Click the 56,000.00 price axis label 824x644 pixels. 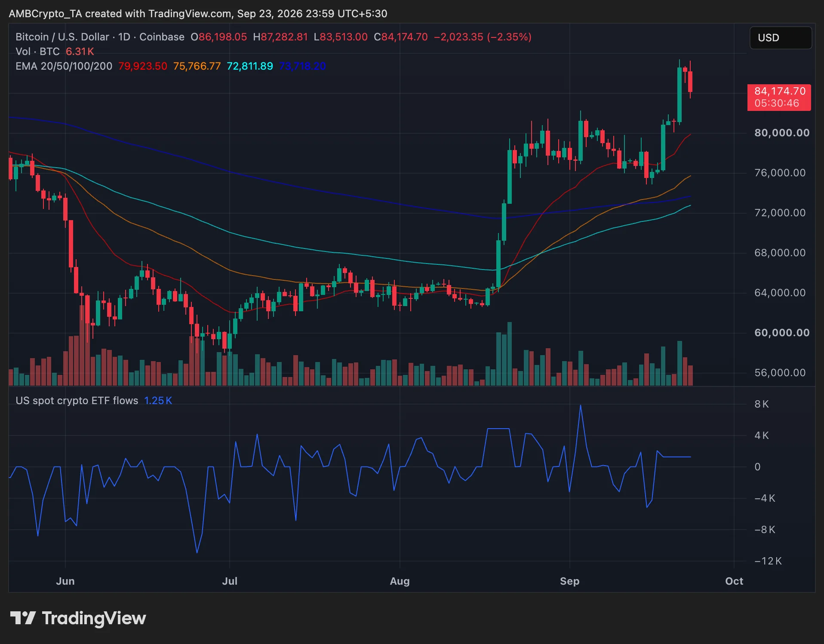pyautogui.click(x=780, y=373)
